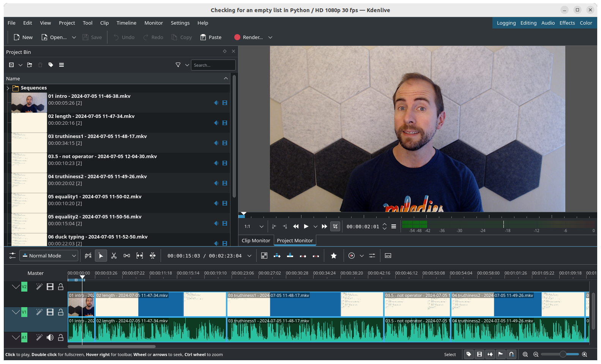
Task: Open the Project Bin filter dropdown arrow
Action: (x=187, y=65)
